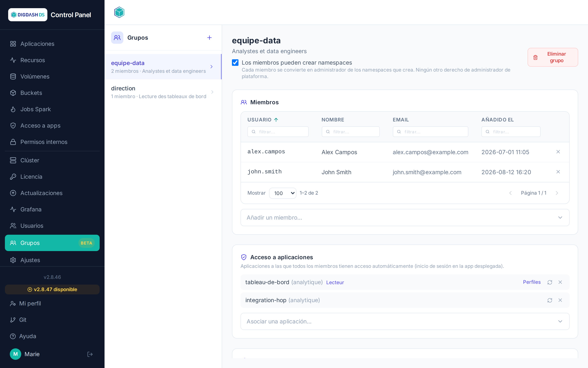The width and height of the screenshot is (588, 368).
Task: Open the Añadir un miembro dropdown
Action: click(x=405, y=218)
